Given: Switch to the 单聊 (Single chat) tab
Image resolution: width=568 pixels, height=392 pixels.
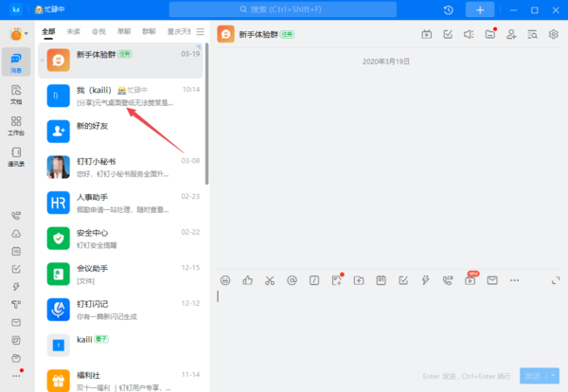Looking at the screenshot, I should click(x=124, y=31).
